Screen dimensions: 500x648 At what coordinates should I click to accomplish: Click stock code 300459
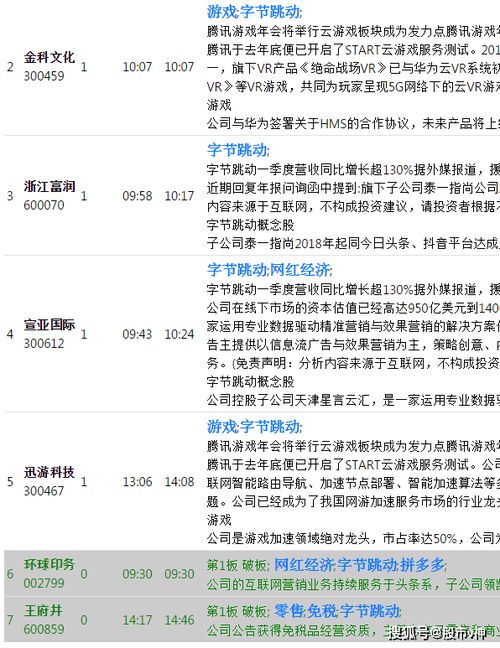44,76
